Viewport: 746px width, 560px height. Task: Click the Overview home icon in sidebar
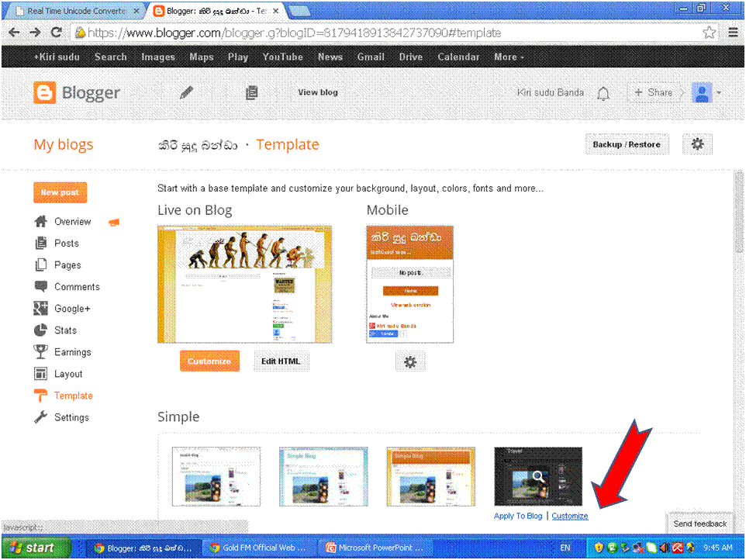(41, 221)
